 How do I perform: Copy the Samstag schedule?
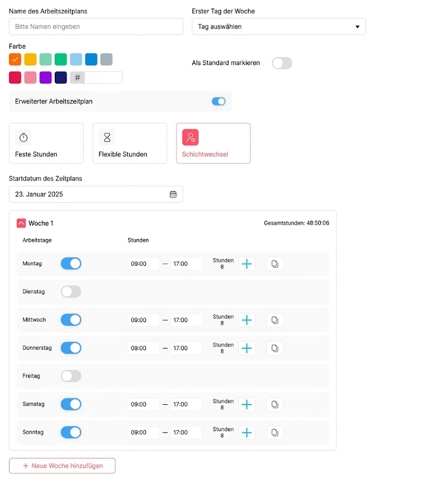pos(275,404)
